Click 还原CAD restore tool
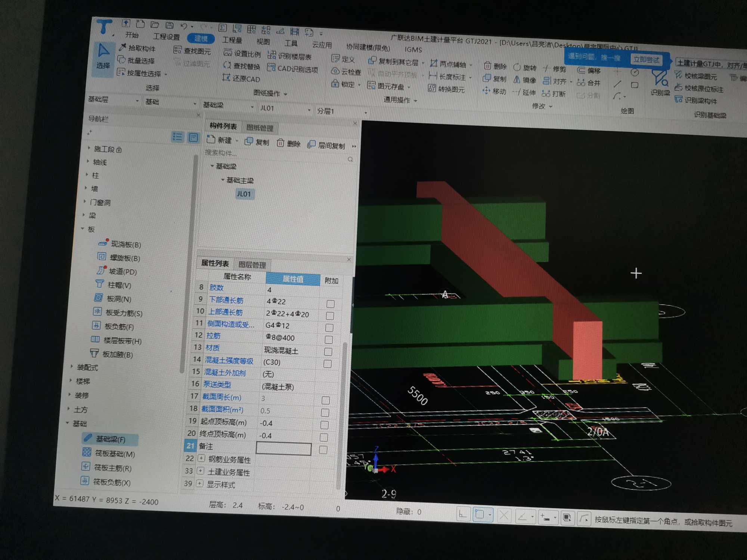 coord(241,79)
